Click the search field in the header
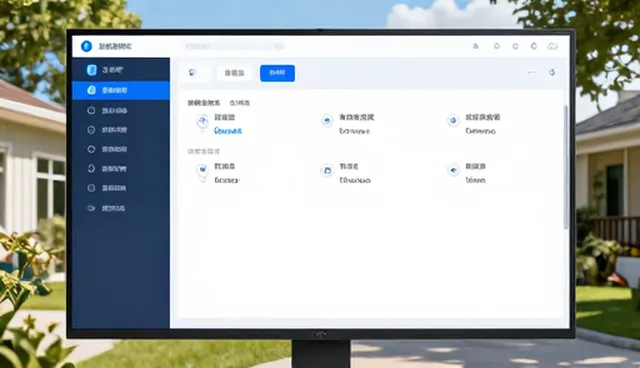The width and height of the screenshot is (640, 368). click(x=234, y=46)
